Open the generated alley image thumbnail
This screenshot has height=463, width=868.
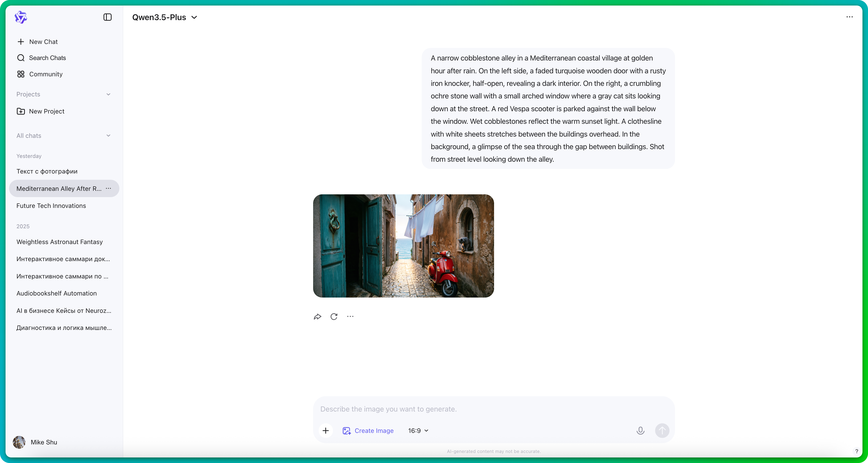pyautogui.click(x=403, y=246)
